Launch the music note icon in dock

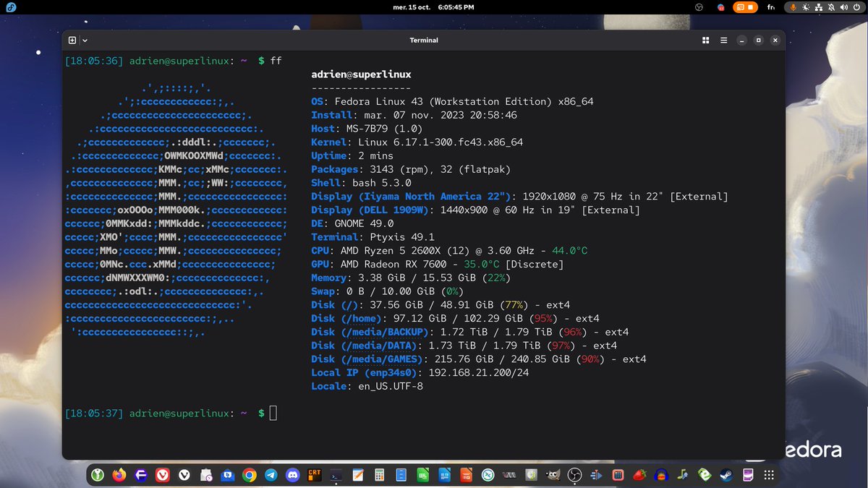[x=682, y=475]
